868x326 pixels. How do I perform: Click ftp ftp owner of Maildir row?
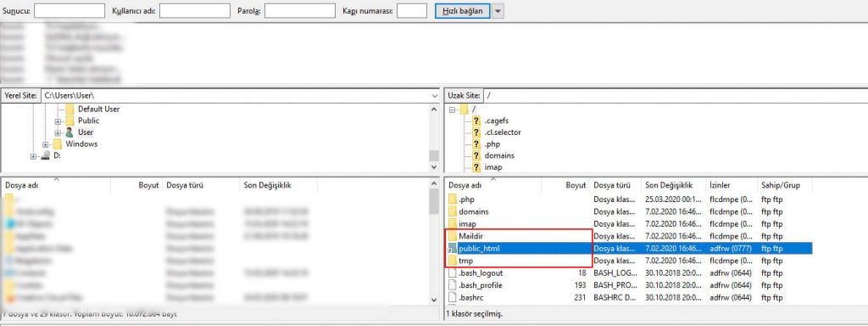(x=772, y=236)
